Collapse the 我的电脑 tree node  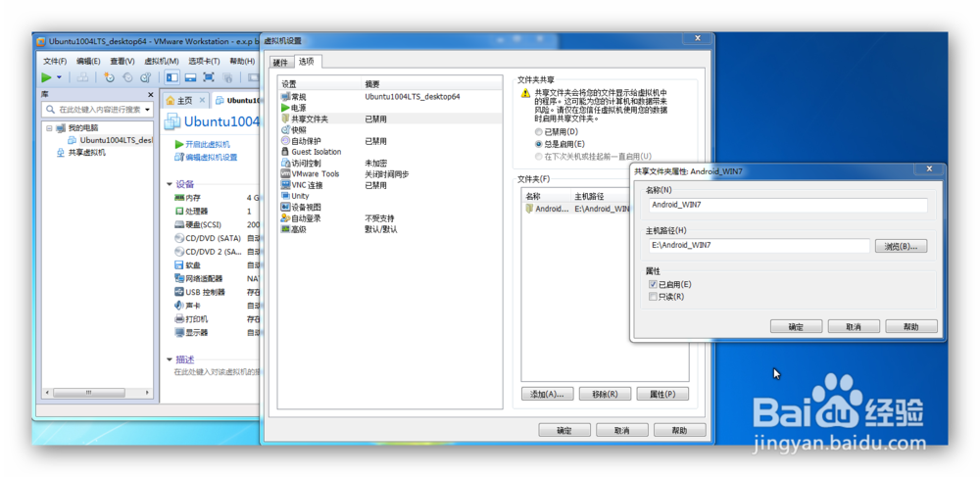[x=49, y=127]
